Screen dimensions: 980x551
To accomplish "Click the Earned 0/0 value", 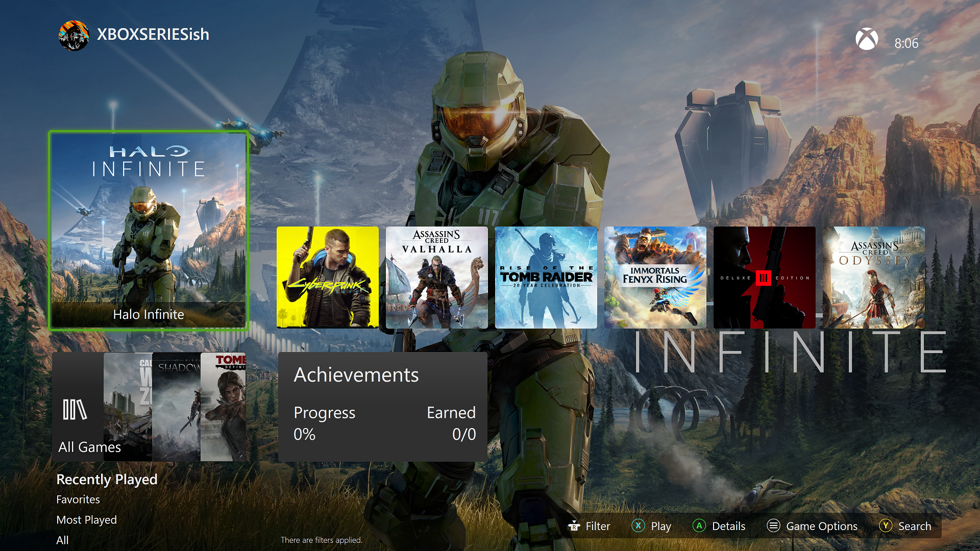I will (x=464, y=434).
